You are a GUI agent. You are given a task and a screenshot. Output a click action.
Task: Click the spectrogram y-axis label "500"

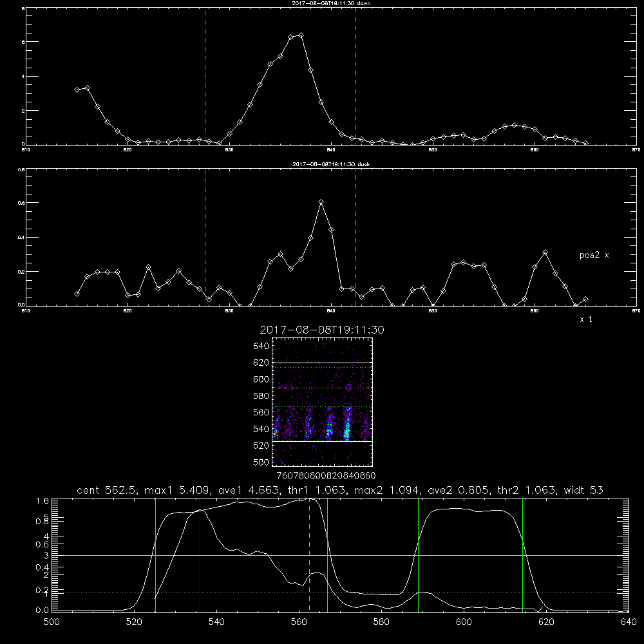pyautogui.click(x=261, y=462)
